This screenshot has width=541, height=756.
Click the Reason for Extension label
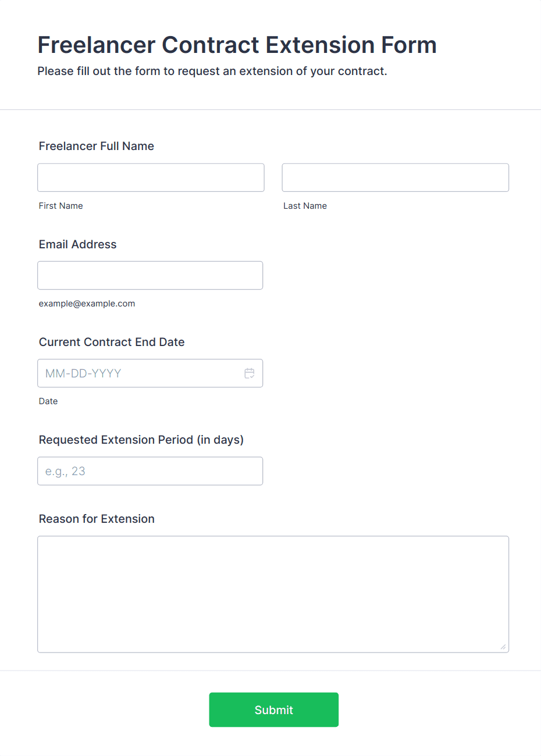(x=97, y=519)
